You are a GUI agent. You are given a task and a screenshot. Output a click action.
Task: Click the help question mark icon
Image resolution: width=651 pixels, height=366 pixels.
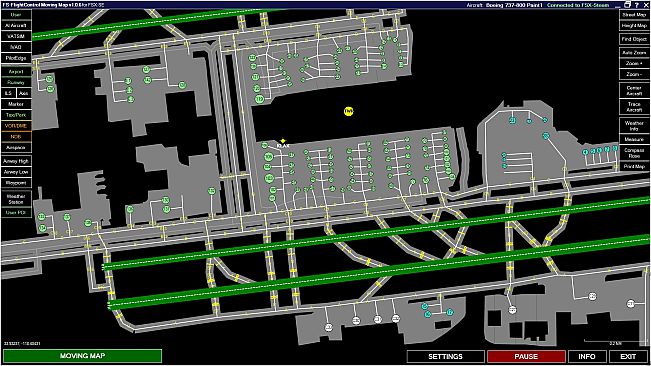[636, 5]
